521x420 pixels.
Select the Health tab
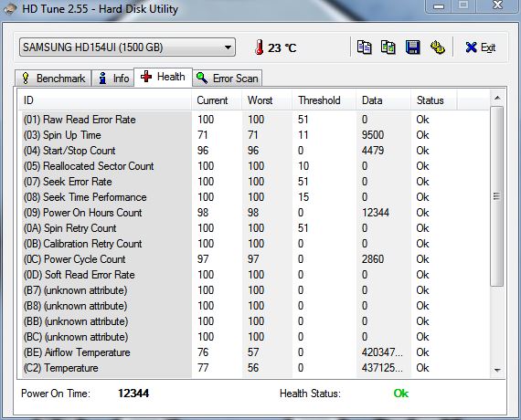coord(163,77)
